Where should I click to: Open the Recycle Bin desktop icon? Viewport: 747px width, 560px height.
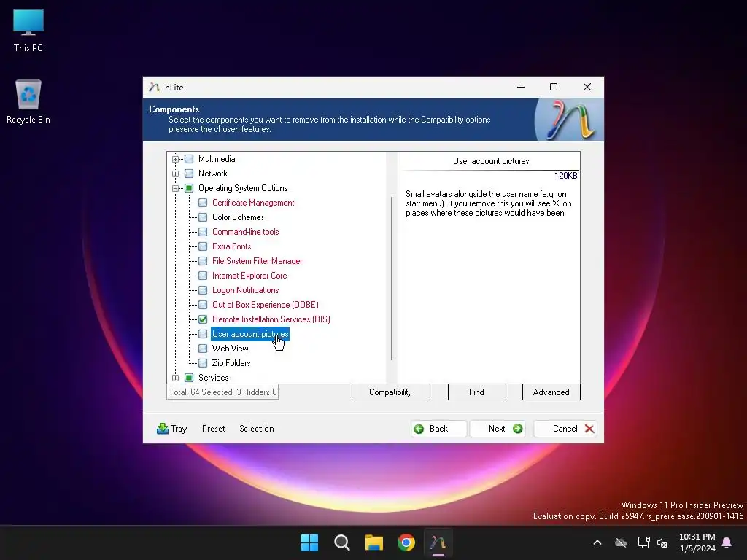pos(28,101)
